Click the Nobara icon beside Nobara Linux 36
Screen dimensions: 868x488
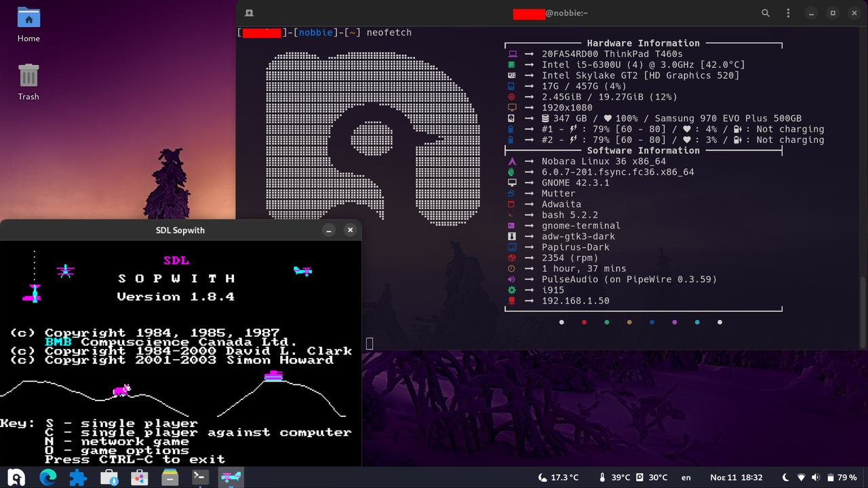pyautogui.click(x=512, y=161)
